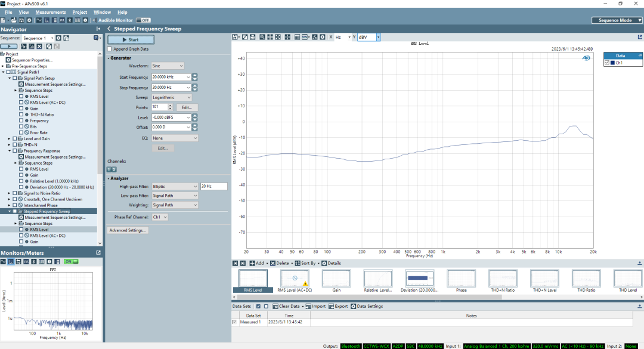Click the zoom magnifier icon above graph
Viewport: 644px width, 349px height.
pos(262,37)
